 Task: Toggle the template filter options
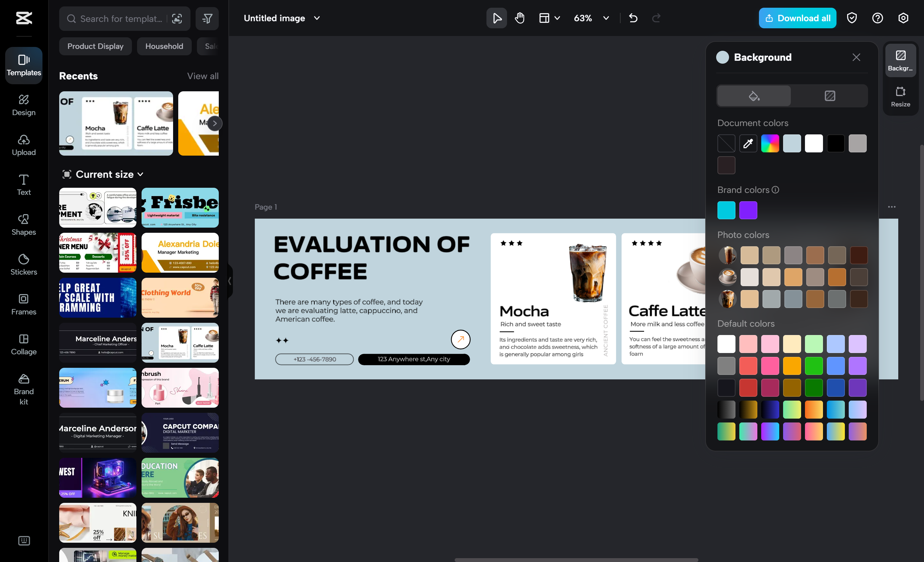coord(207,18)
